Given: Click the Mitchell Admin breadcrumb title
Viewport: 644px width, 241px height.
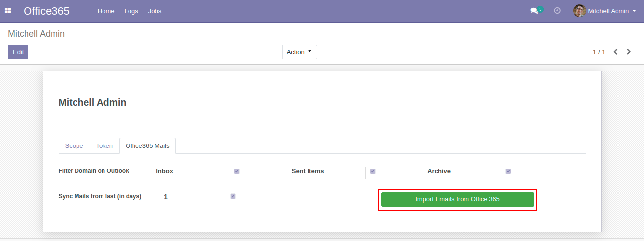Looking at the screenshot, I should pyautogui.click(x=36, y=34).
